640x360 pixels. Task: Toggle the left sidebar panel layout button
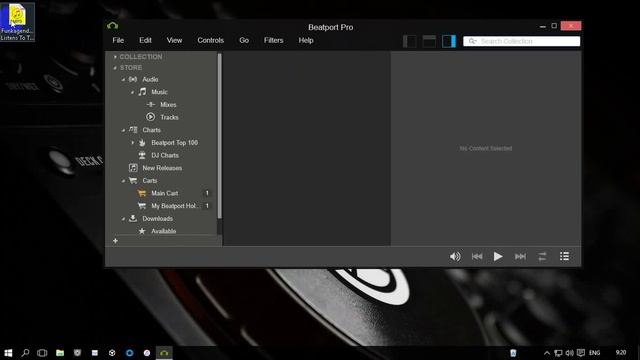click(409, 41)
